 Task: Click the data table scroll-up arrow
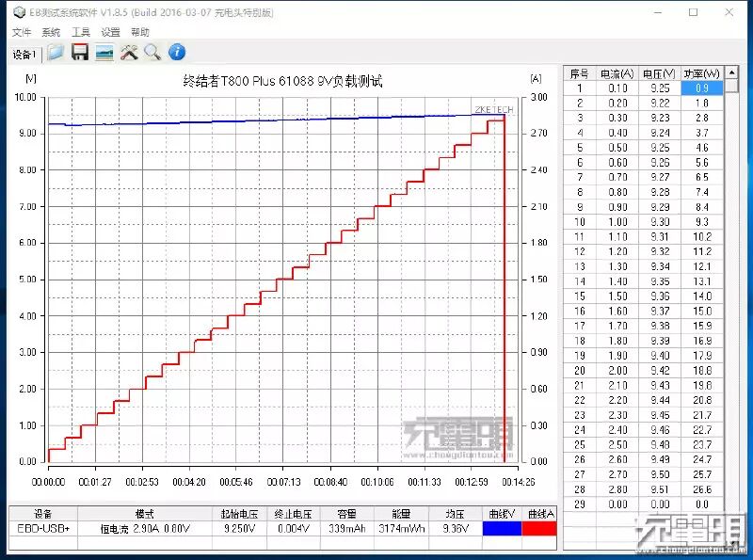[x=731, y=73]
